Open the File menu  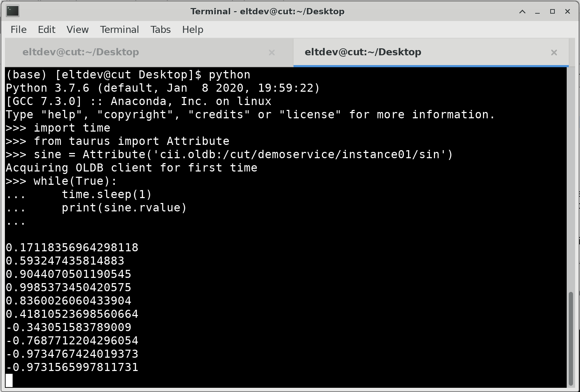pyautogui.click(x=19, y=30)
